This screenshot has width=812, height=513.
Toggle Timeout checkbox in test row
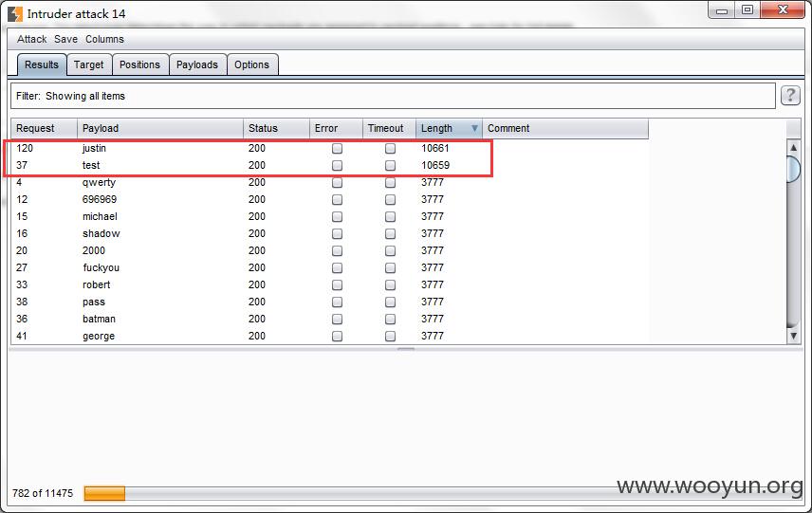point(391,166)
